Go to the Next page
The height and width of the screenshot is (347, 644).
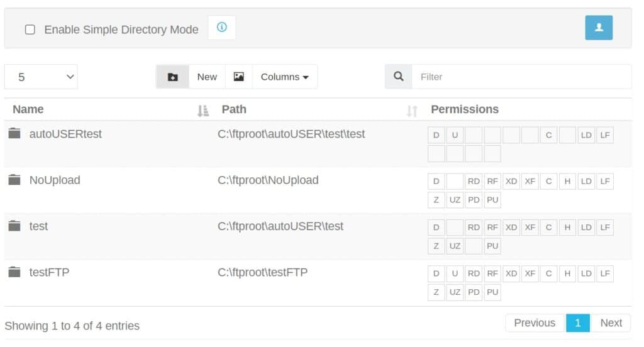(x=611, y=322)
